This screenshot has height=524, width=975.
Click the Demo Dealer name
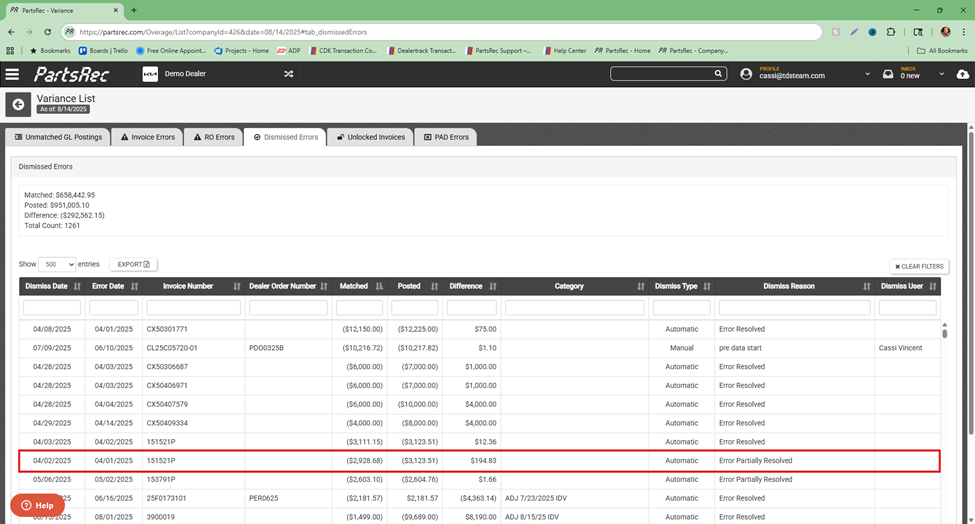185,74
